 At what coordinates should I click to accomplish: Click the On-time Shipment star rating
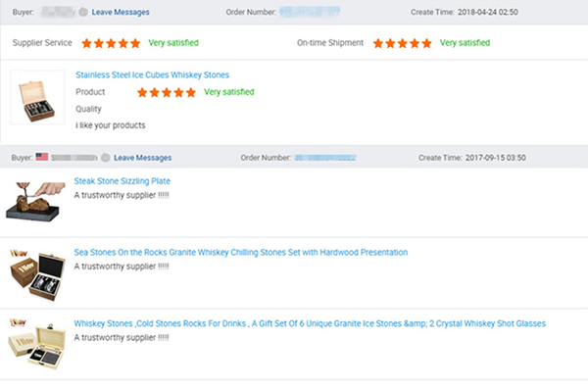[x=403, y=43]
